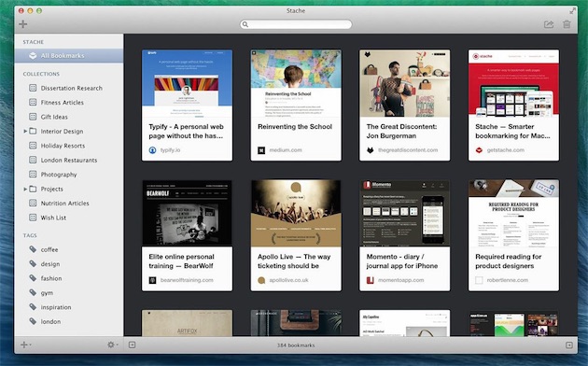
Task: Click the 384 bookmarks status text
Action: 296,345
